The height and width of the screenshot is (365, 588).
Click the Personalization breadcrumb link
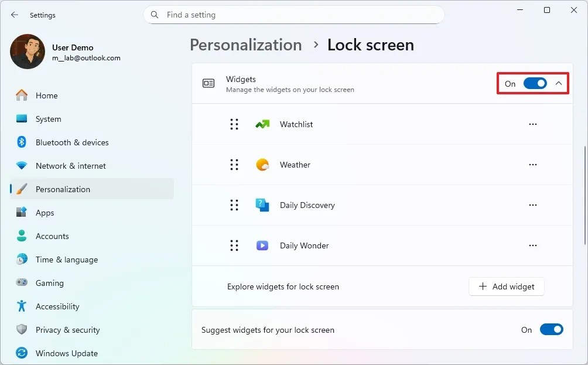click(x=245, y=45)
